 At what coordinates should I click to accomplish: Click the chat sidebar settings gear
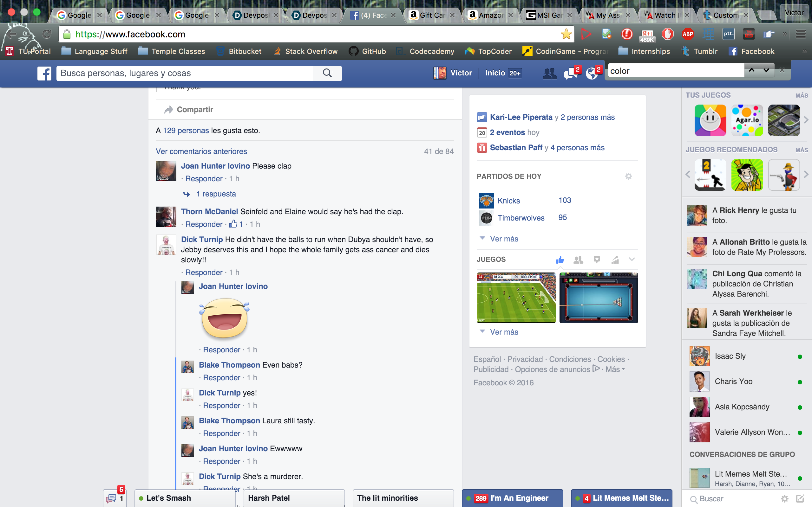click(784, 499)
